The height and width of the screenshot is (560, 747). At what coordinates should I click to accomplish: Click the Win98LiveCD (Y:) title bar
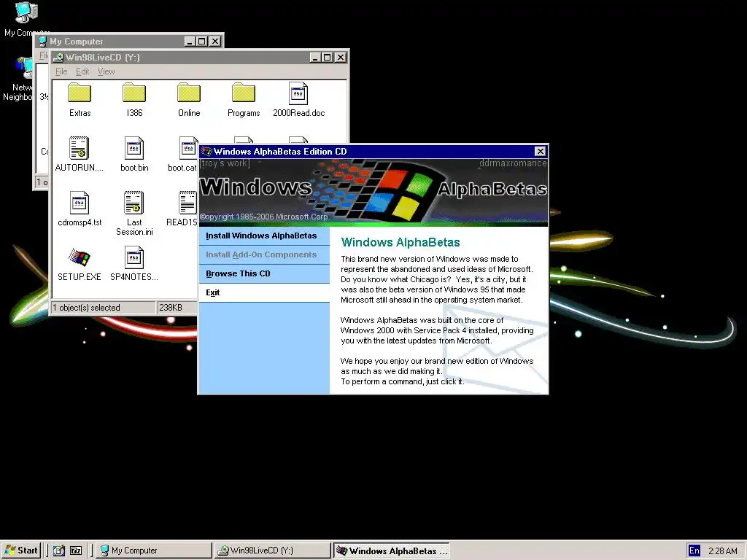(x=200, y=57)
